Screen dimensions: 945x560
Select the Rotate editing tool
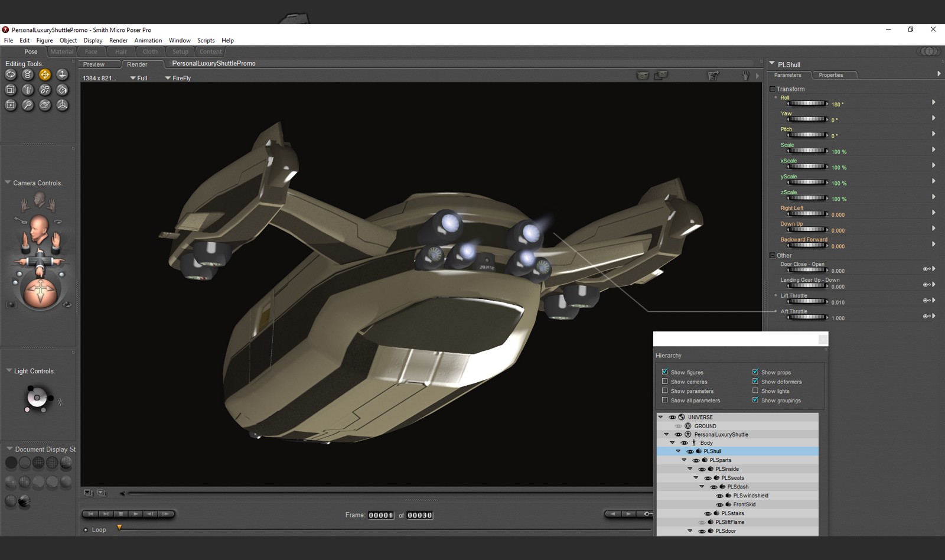(11, 74)
